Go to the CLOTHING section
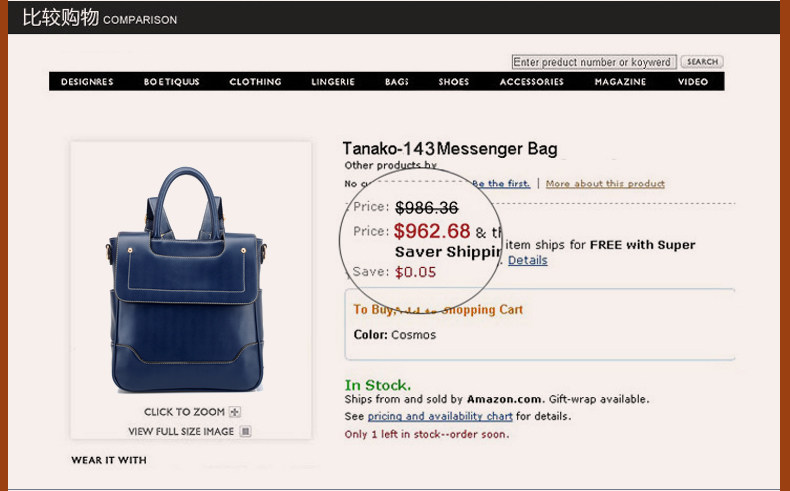790x491 pixels. click(x=255, y=82)
